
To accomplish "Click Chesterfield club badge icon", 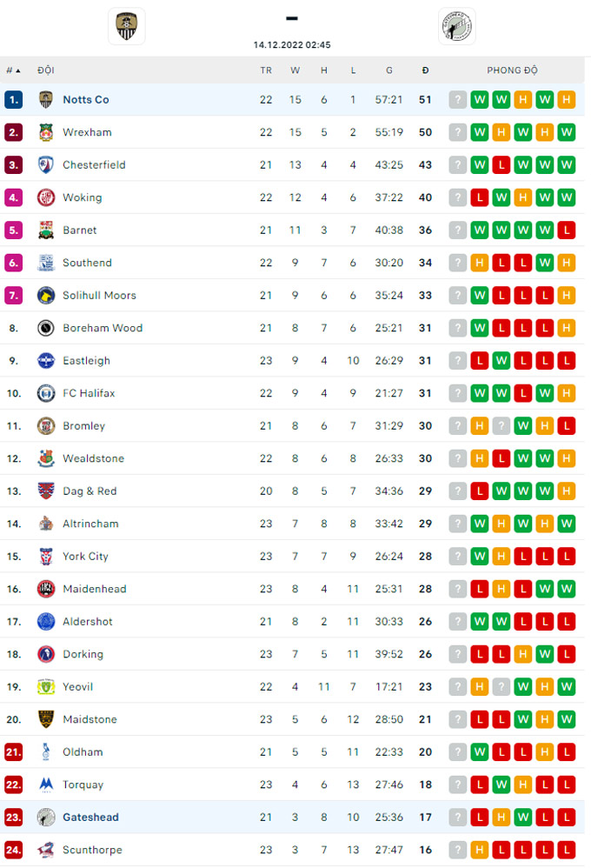I will (x=46, y=165).
